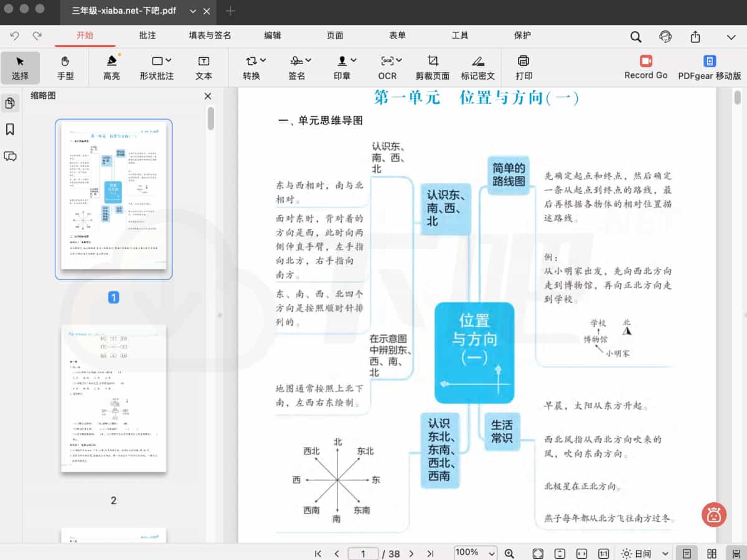Click the Print (打印) icon

[524, 61]
